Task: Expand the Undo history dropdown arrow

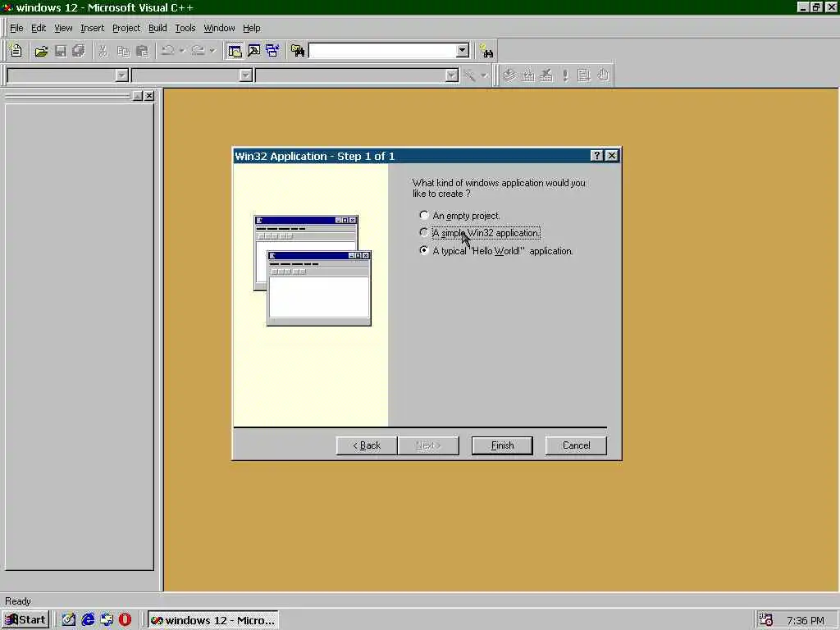Action: point(182,51)
